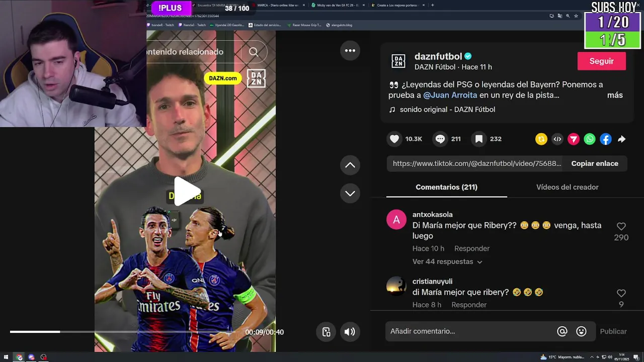Viewport: 644px width, 362px height.
Task: Open 'Nancla3 - Twitch' bookmark
Action: point(192,25)
